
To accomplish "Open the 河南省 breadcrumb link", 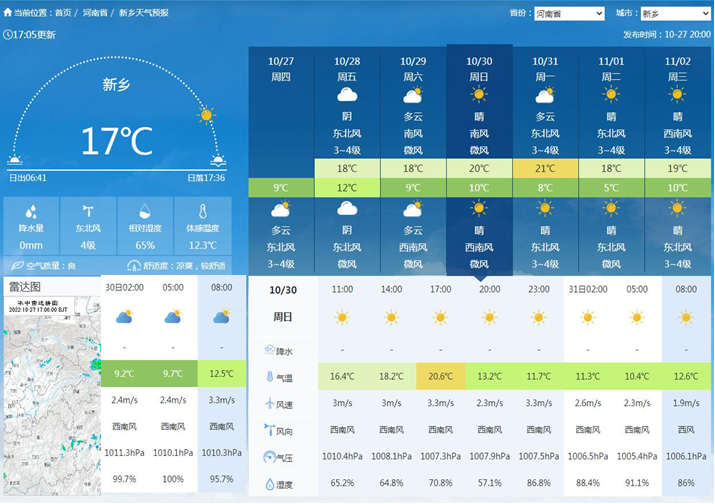I will pyautogui.click(x=95, y=13).
